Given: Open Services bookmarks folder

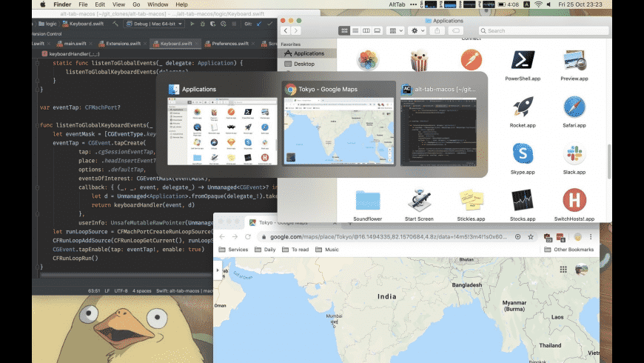Looking at the screenshot, I should tap(233, 250).
